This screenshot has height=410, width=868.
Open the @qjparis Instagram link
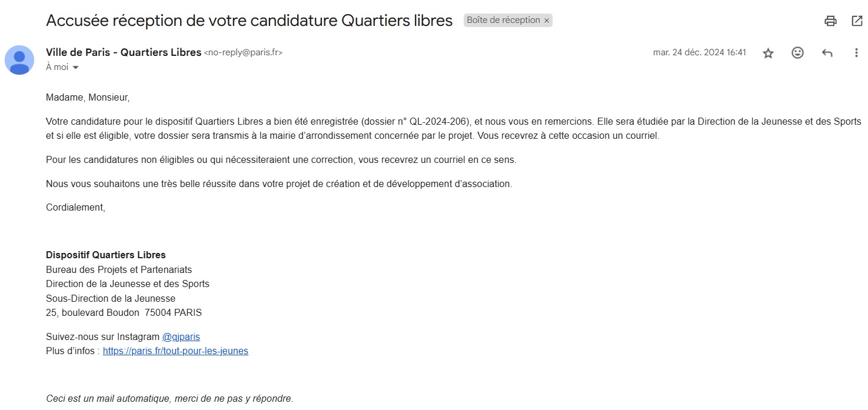[x=181, y=337]
